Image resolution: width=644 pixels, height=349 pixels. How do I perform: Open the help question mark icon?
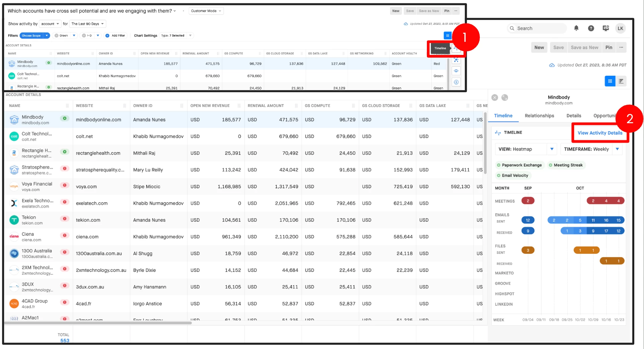591,28
